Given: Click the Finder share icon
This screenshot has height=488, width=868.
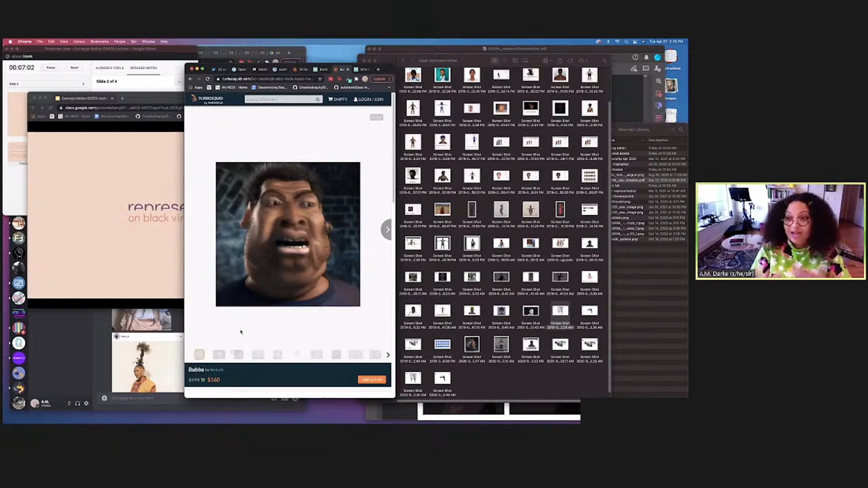Looking at the screenshot, I should point(560,60).
